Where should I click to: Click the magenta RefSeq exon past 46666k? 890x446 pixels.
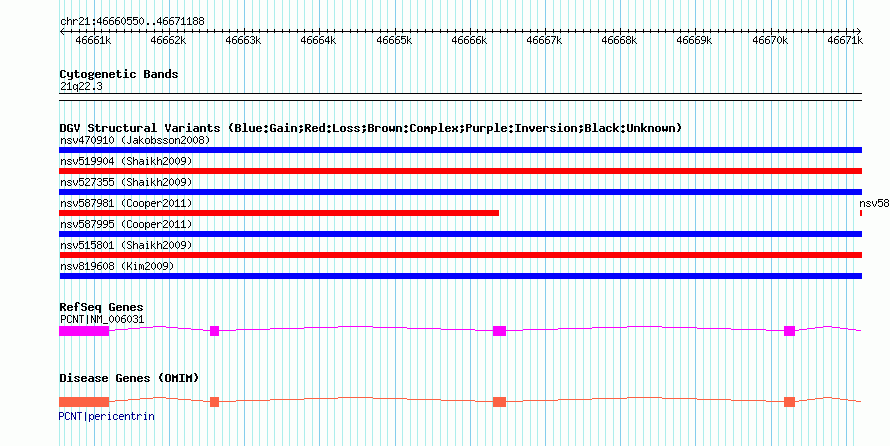click(499, 331)
